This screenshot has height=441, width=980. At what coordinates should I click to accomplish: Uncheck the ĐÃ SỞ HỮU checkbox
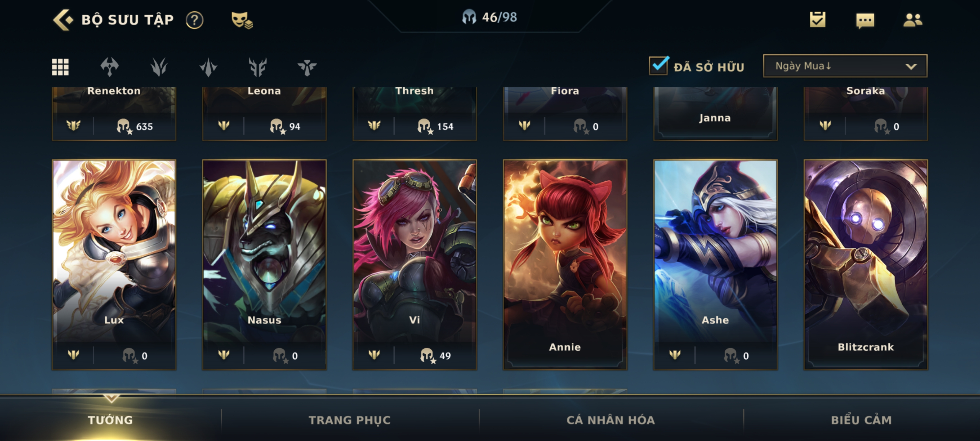click(x=659, y=66)
